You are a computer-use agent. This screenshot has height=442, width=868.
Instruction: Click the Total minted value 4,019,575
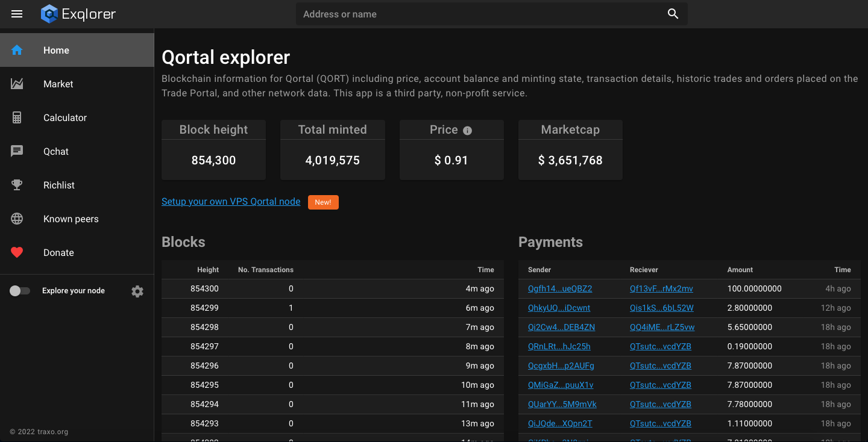[x=333, y=160]
